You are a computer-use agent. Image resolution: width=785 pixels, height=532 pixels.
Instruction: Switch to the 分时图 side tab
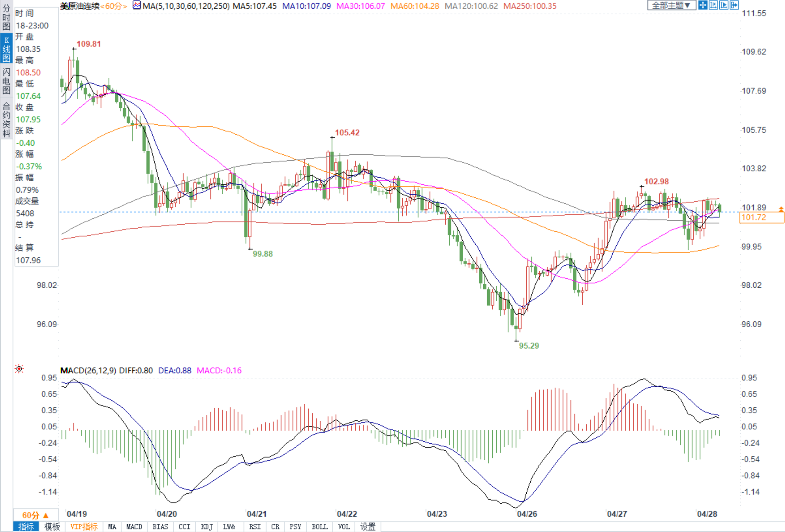point(6,17)
